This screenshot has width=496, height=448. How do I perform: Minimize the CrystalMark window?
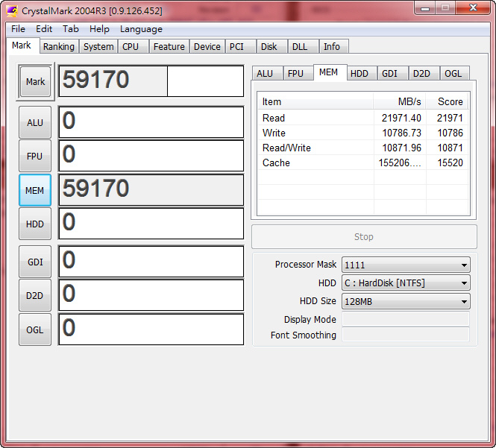425,8
